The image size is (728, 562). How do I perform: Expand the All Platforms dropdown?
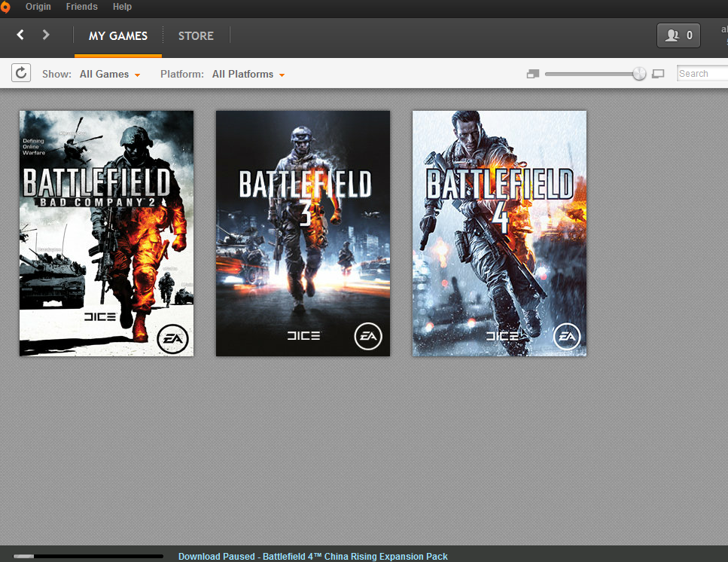point(248,75)
